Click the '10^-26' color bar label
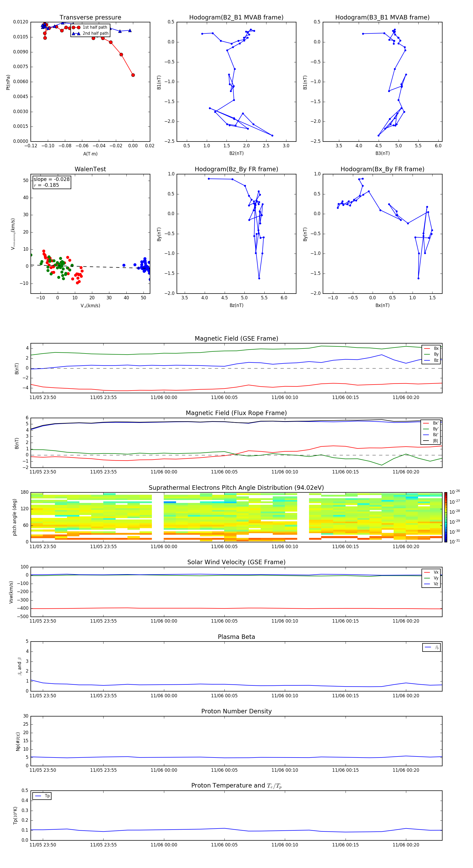The image size is (473, 868). pyautogui.click(x=455, y=492)
